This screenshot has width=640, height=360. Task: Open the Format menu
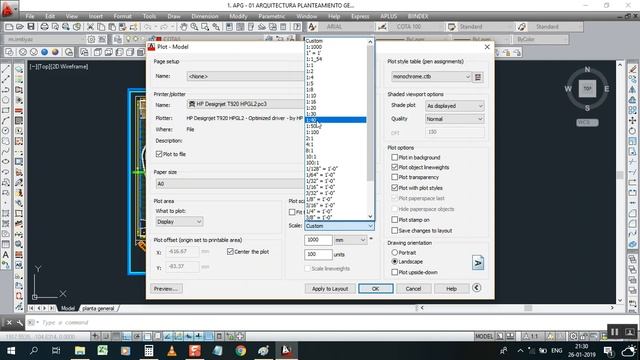pos(122,16)
